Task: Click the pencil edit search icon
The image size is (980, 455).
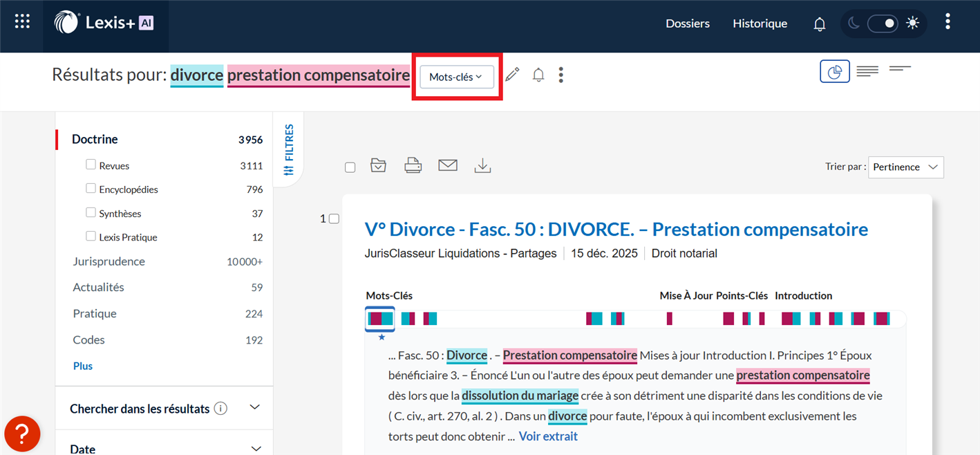Action: (512, 75)
